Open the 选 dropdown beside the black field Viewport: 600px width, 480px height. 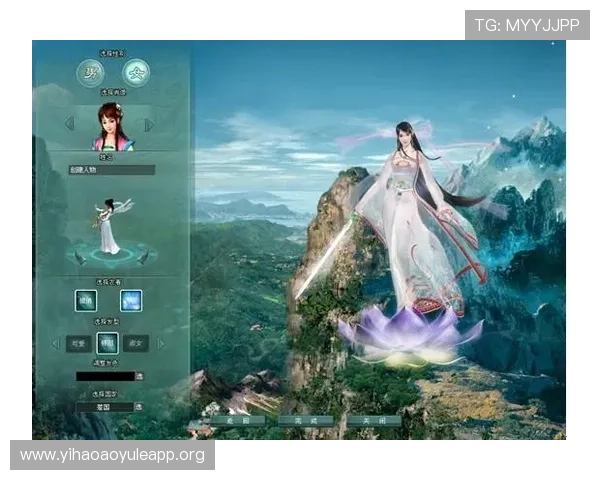coord(139,376)
